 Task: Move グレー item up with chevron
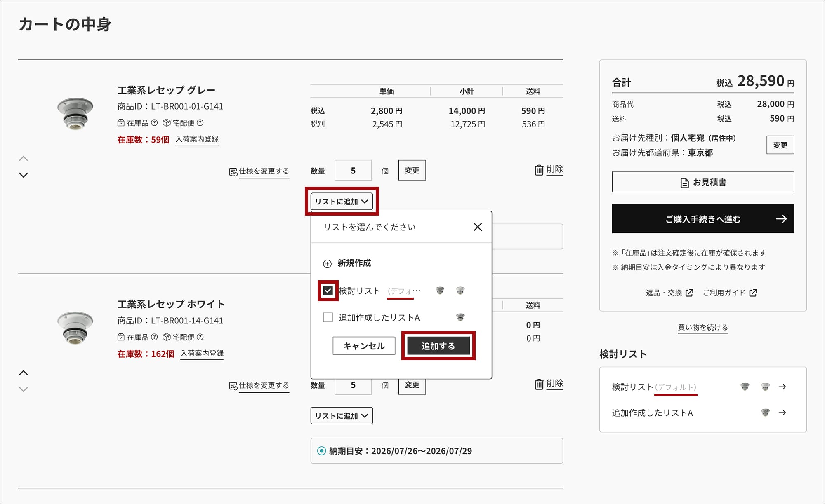pyautogui.click(x=24, y=159)
